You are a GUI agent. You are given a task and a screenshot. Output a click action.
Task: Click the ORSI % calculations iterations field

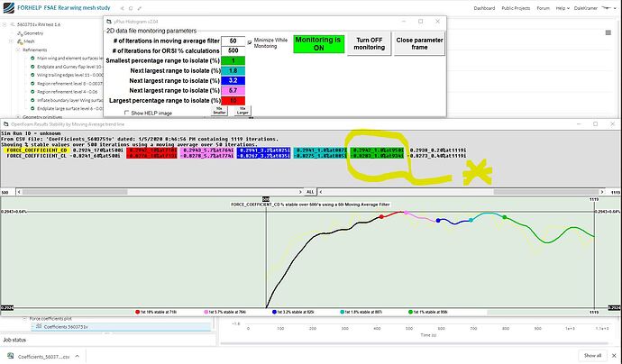[233, 50]
